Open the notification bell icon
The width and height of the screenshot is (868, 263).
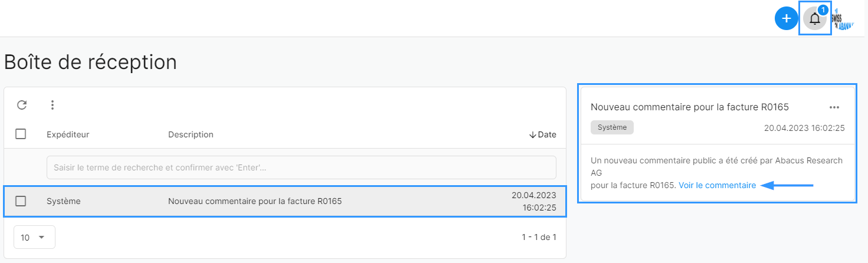pyautogui.click(x=815, y=19)
